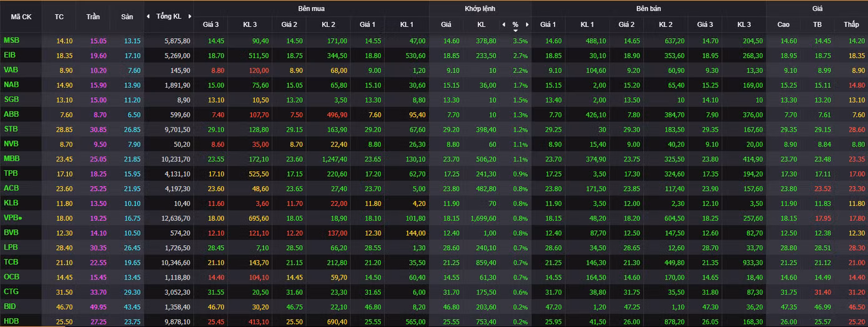Open the TCB ticker symbol

coord(11,262)
